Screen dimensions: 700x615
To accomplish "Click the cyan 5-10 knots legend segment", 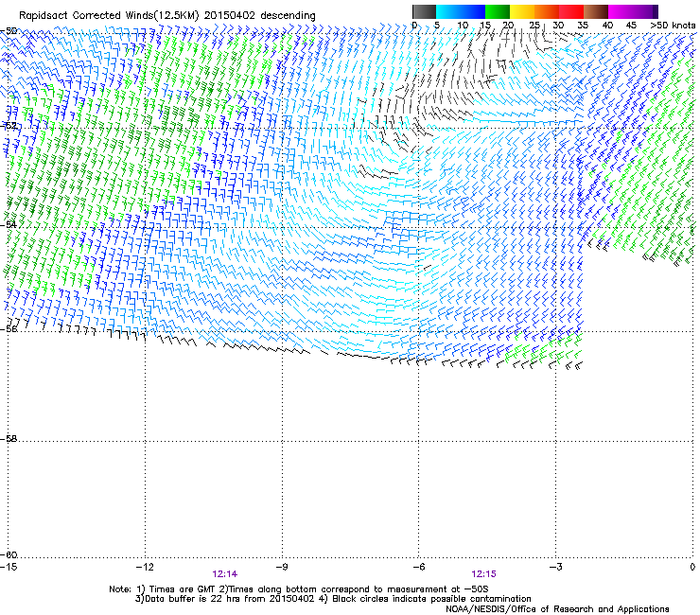I will click(x=448, y=11).
